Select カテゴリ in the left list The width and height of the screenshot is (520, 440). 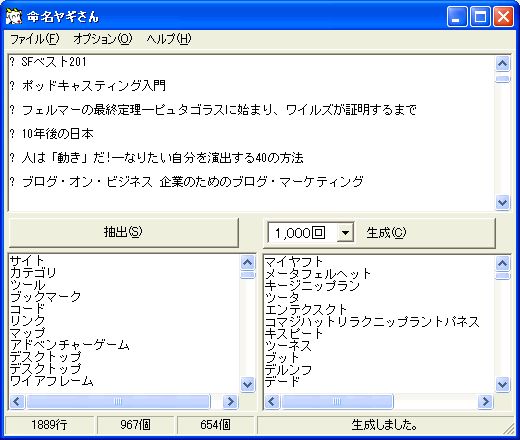pos(33,273)
